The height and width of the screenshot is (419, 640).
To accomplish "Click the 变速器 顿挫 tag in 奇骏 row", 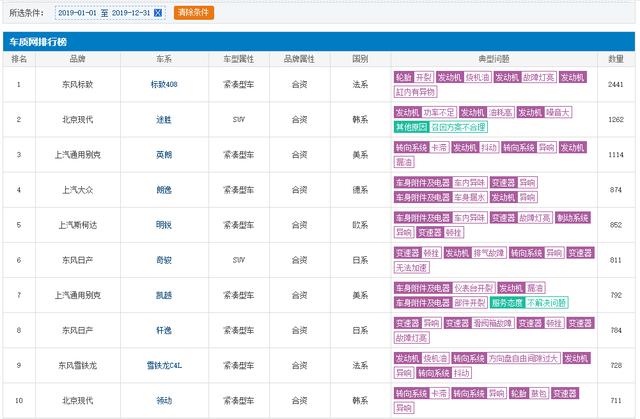I will click(418, 253).
